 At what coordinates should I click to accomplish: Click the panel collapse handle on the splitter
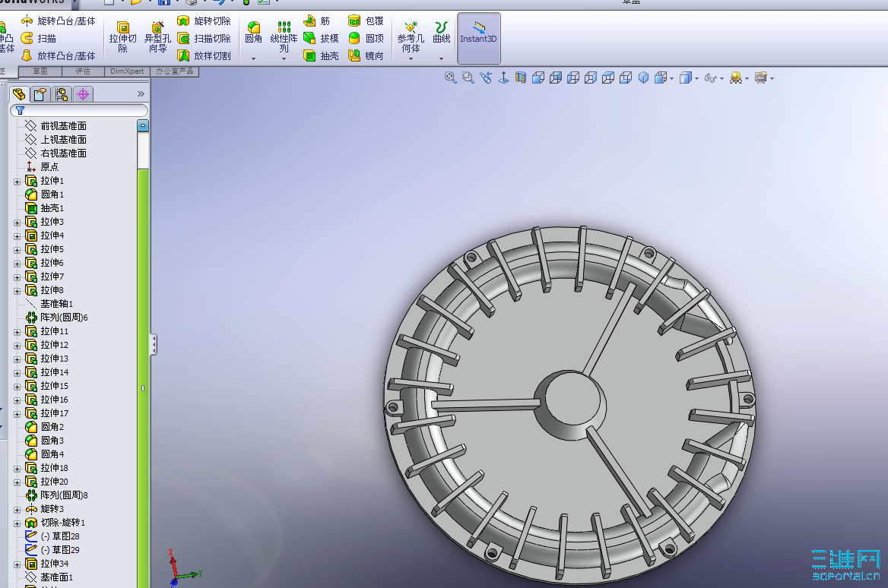tap(154, 345)
